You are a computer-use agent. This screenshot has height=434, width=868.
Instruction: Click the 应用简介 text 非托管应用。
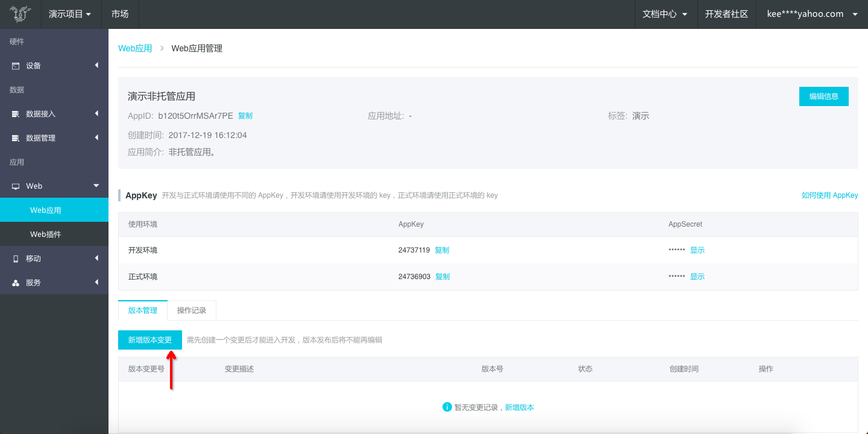[x=192, y=153]
